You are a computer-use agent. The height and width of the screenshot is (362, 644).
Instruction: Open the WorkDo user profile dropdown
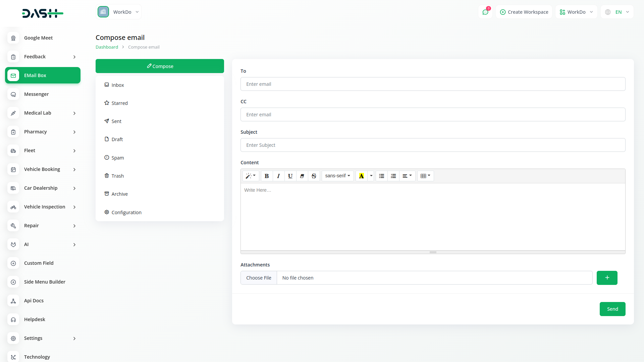pyautogui.click(x=576, y=12)
